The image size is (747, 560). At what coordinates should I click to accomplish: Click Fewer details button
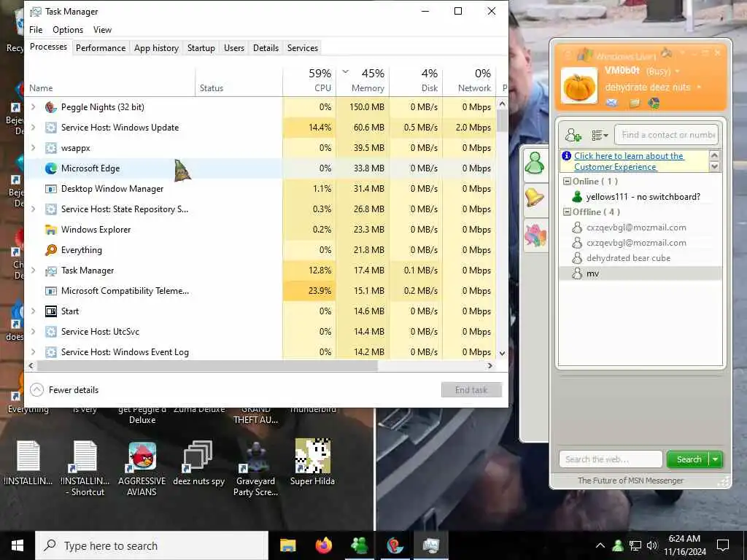pyautogui.click(x=64, y=390)
